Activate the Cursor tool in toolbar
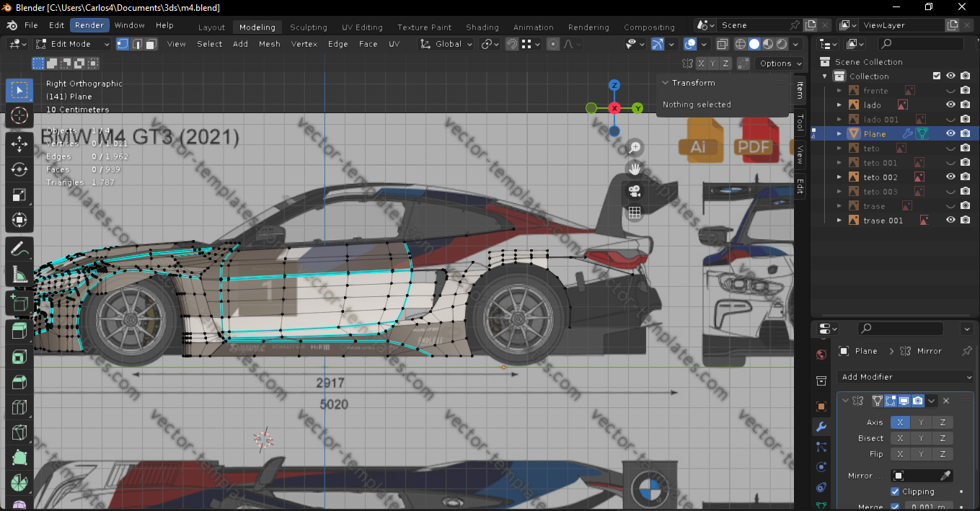 click(19, 115)
